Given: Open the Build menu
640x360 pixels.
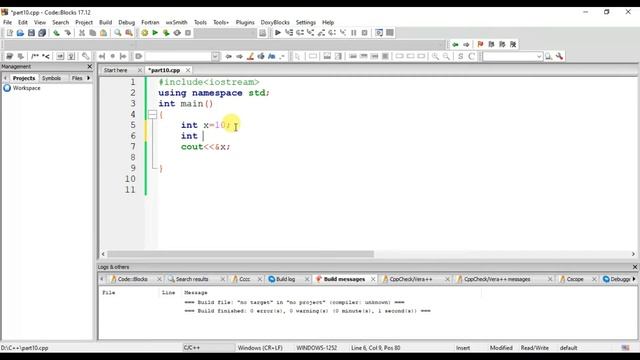Looking at the screenshot, I should (105, 22).
